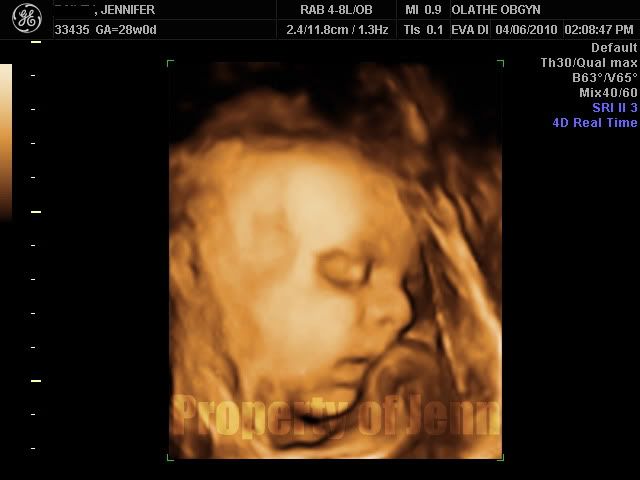Click the B63°/V65° angle setting

(604, 78)
